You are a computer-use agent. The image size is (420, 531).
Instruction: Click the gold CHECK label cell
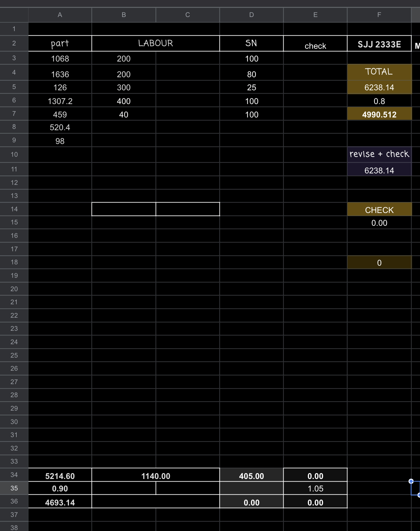point(379,210)
